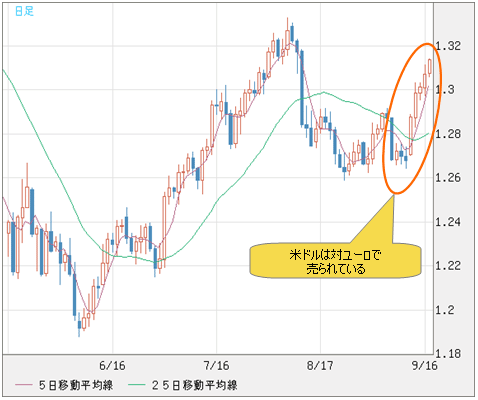Screen dimensions: 478x400
Task: Click the 日足 label at top left
Action: coord(24,11)
